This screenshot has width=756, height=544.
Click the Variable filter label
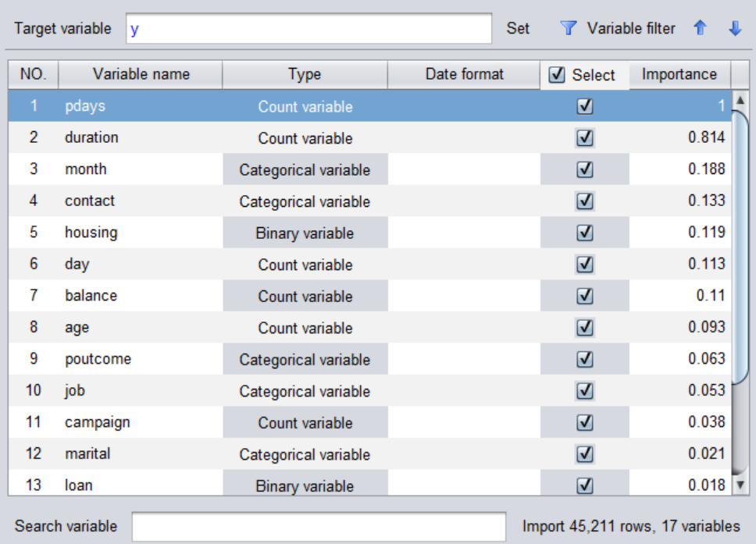click(x=631, y=29)
